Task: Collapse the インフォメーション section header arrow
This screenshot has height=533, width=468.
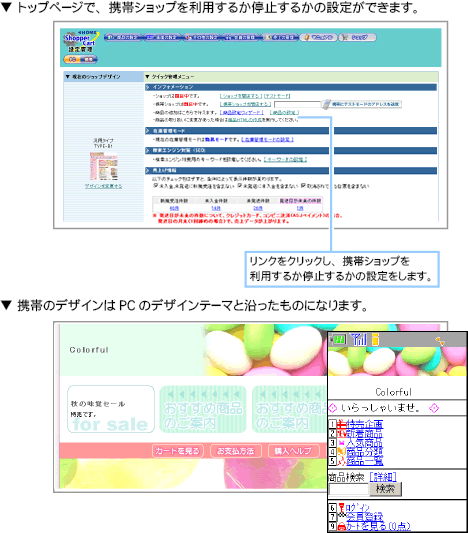Action: pyautogui.click(x=148, y=87)
